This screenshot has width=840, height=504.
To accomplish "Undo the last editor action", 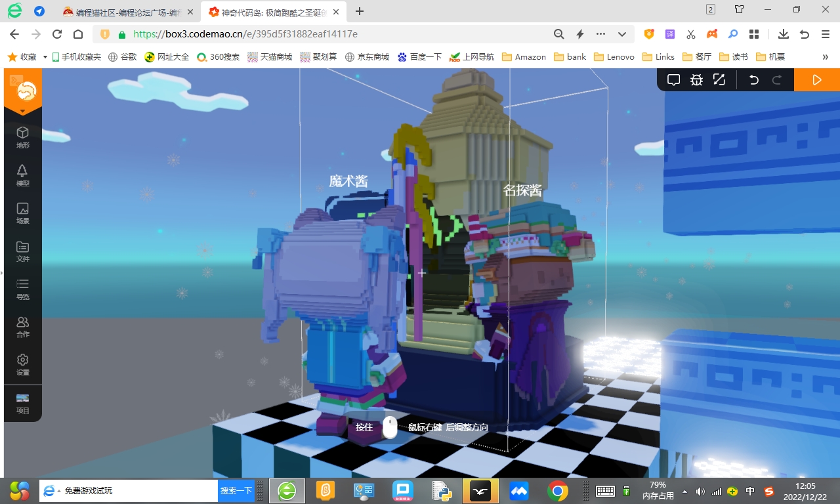I will (x=754, y=80).
